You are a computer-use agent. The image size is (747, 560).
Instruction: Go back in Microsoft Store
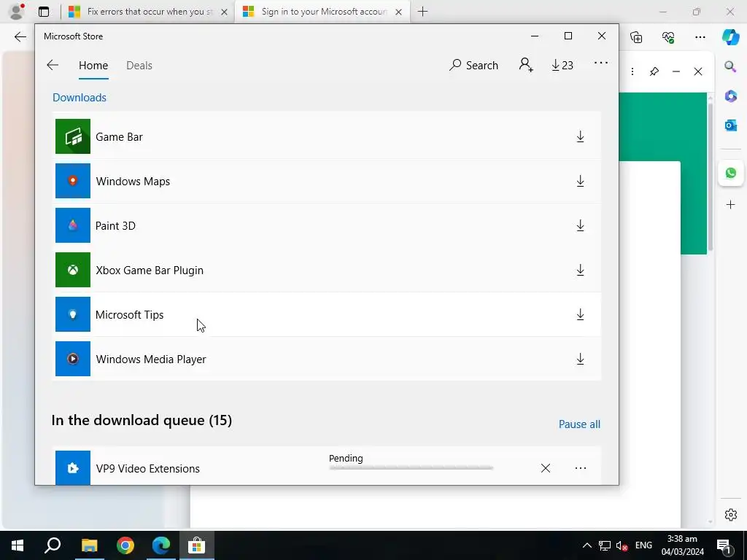tap(53, 65)
